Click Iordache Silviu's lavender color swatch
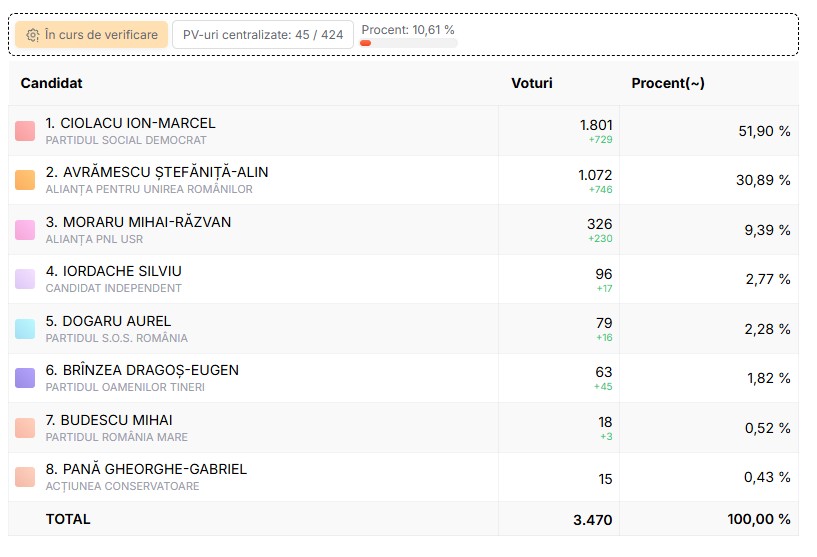The width and height of the screenshot is (817, 557). [x=25, y=279]
